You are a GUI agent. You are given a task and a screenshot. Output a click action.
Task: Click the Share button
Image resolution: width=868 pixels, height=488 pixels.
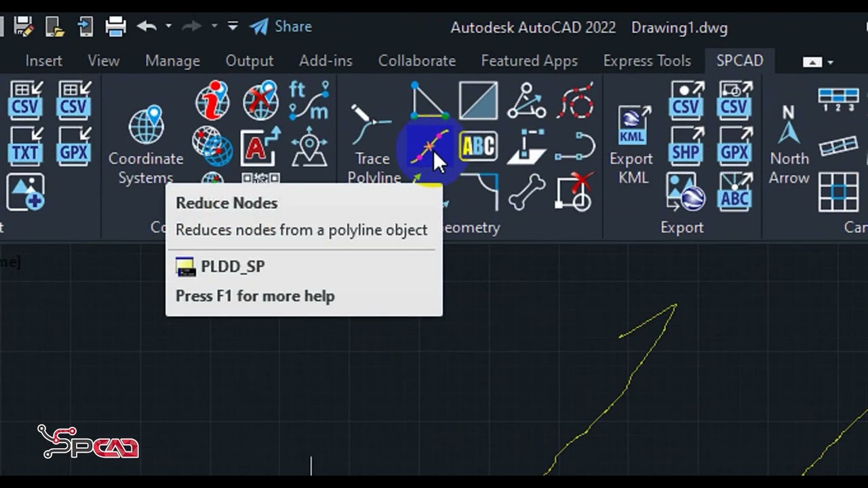coord(281,26)
